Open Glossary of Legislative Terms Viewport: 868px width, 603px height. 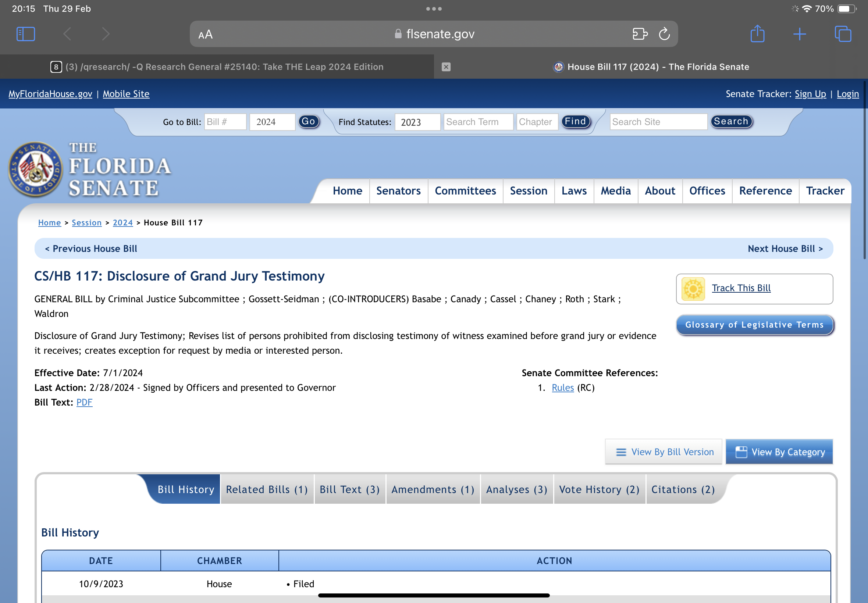754,325
